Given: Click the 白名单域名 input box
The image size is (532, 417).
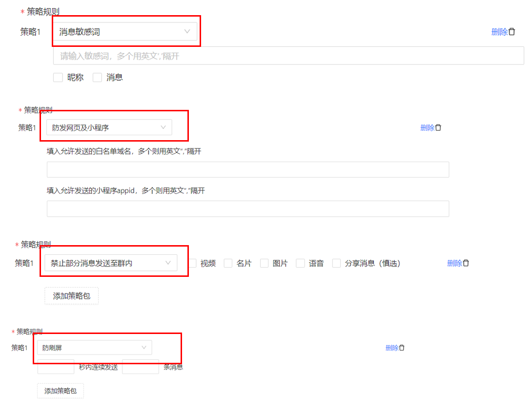Looking at the screenshot, I should (247, 170).
